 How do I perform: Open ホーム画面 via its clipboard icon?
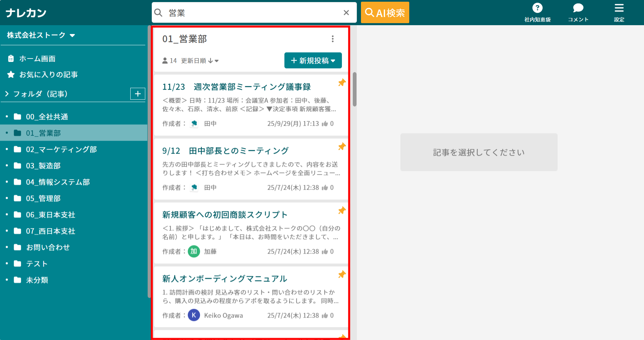(x=11, y=58)
